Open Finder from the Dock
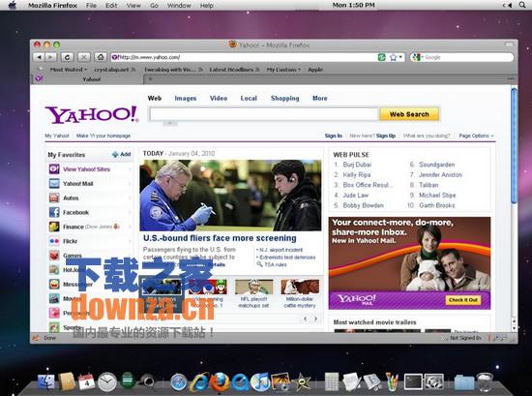The height and width of the screenshot is (396, 532). (46, 381)
